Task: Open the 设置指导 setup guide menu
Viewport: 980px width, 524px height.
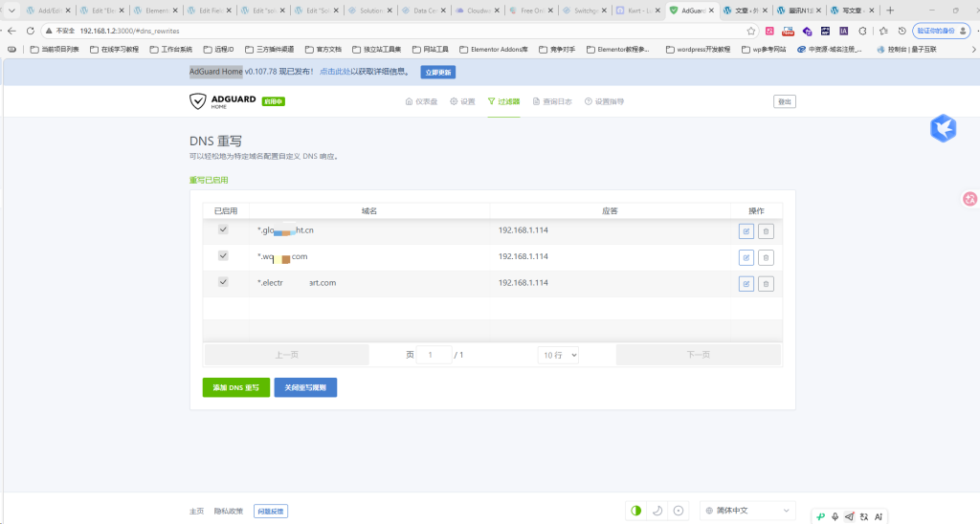Action: click(x=605, y=101)
